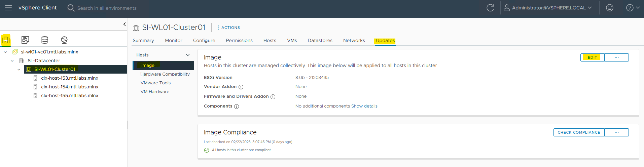Open VMware Tools in side menu
The width and height of the screenshot is (644, 167).
(155, 83)
